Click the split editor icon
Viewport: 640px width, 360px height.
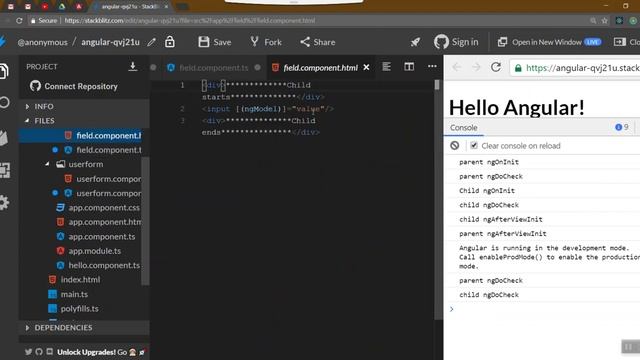coord(409,67)
